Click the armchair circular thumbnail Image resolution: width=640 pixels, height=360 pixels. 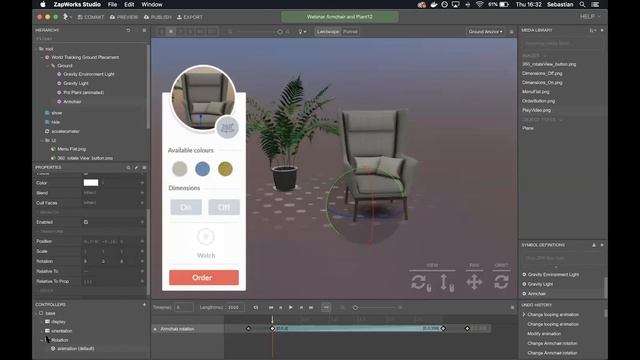tap(203, 98)
